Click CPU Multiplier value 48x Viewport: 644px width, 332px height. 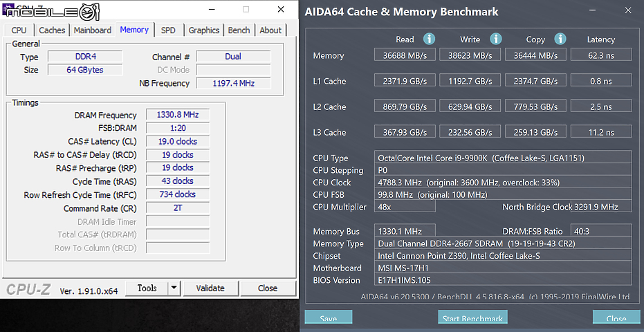[405, 207]
